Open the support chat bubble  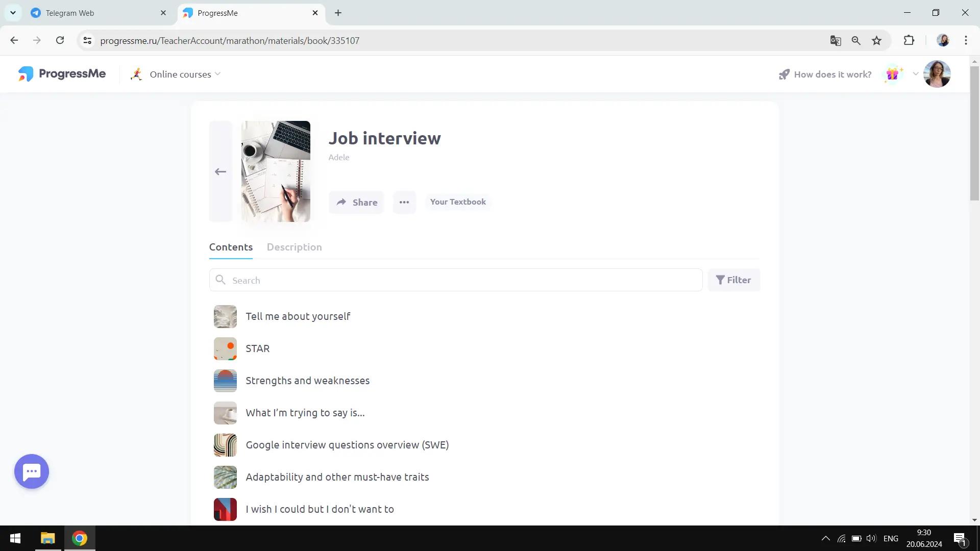pyautogui.click(x=32, y=471)
